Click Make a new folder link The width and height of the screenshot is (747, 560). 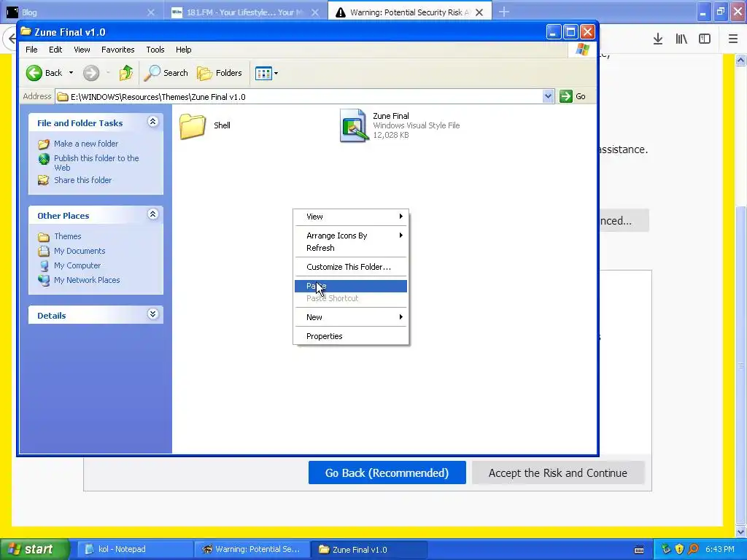pyautogui.click(x=86, y=144)
